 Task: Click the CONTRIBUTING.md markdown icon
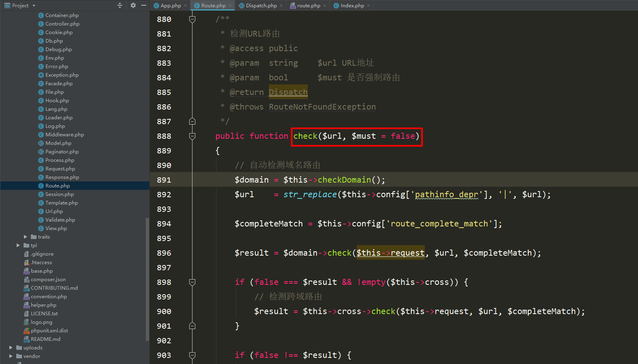(x=26, y=288)
